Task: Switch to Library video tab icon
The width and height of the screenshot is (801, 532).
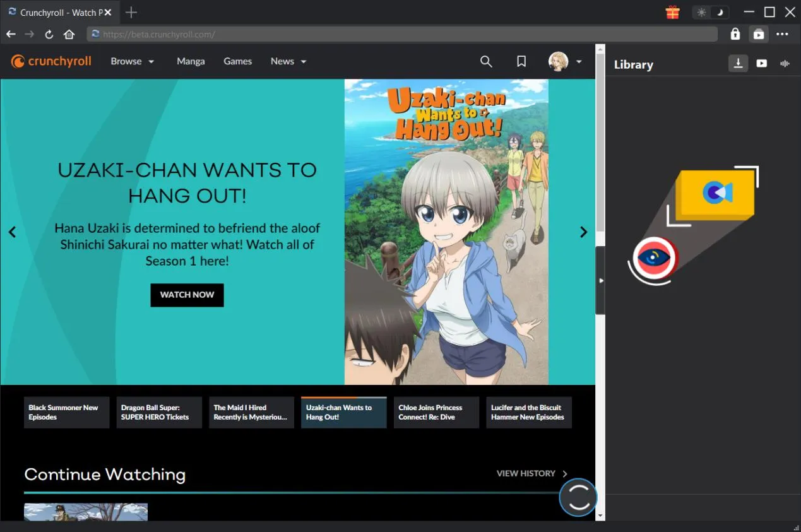Action: pyautogui.click(x=762, y=63)
